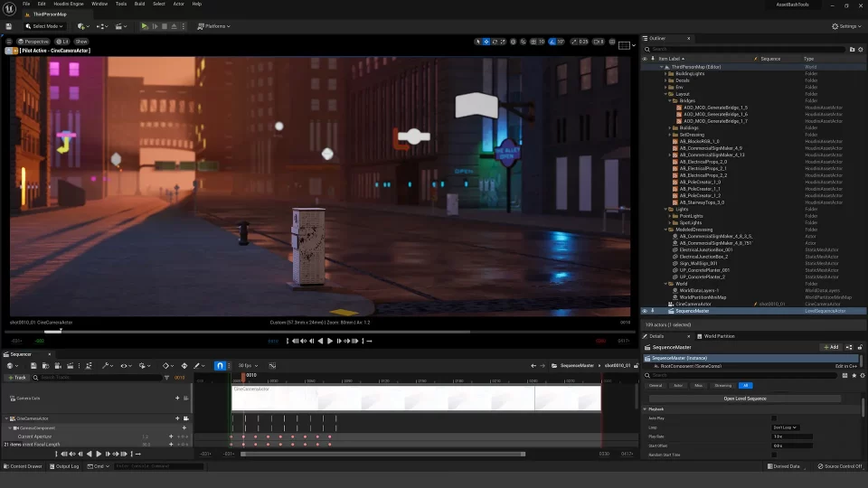Open the Loop dropdown showing Don't Loop
868x488 pixels.
pyautogui.click(x=785, y=427)
